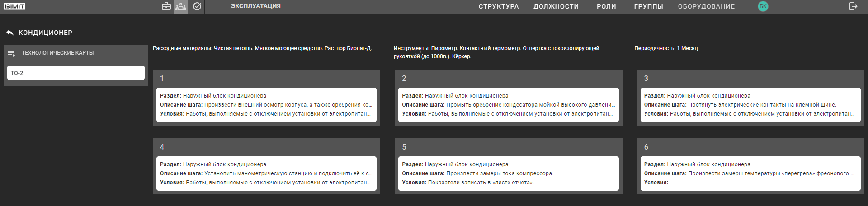The width and height of the screenshot is (868, 206).
Task: Click the Эксплуатация header label
Action: click(255, 6)
